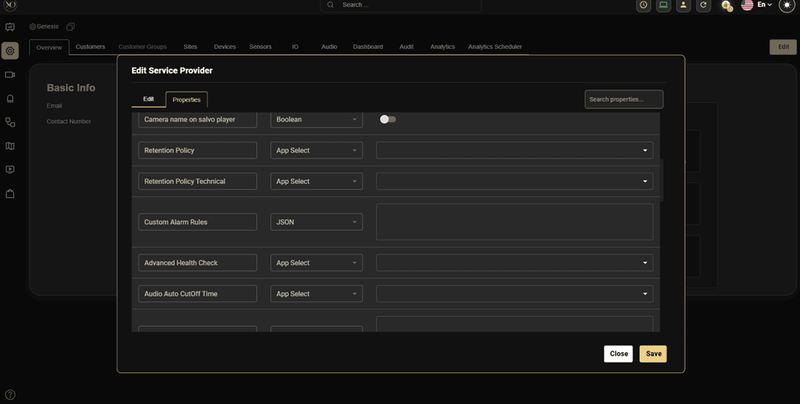Open the alarm bell sidebar icon
800x404 pixels.
(x=10, y=98)
